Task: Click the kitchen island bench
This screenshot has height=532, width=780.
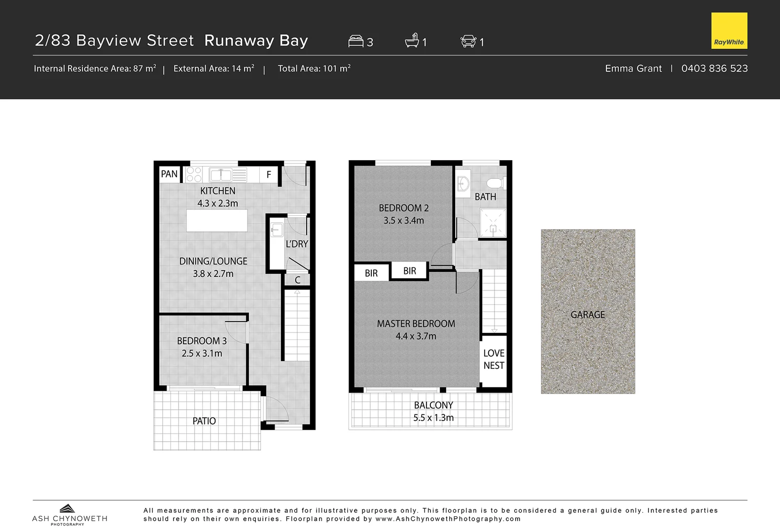Action: pos(217,220)
